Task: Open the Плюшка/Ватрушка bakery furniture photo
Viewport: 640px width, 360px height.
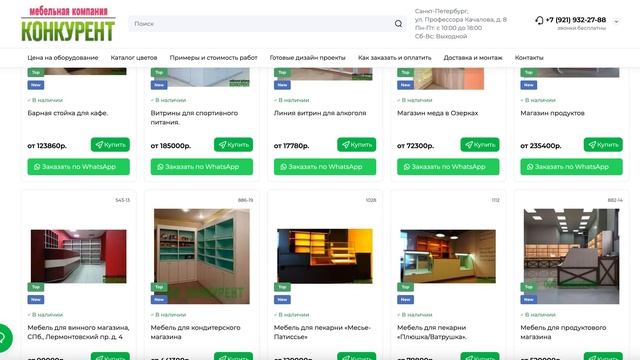Action: click(x=448, y=256)
